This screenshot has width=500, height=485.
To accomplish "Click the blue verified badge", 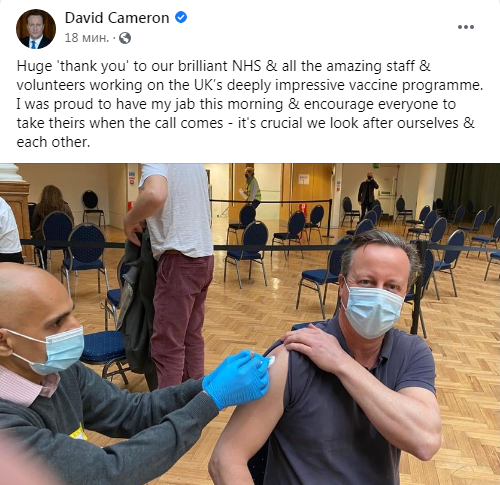I will pyautogui.click(x=181, y=17).
